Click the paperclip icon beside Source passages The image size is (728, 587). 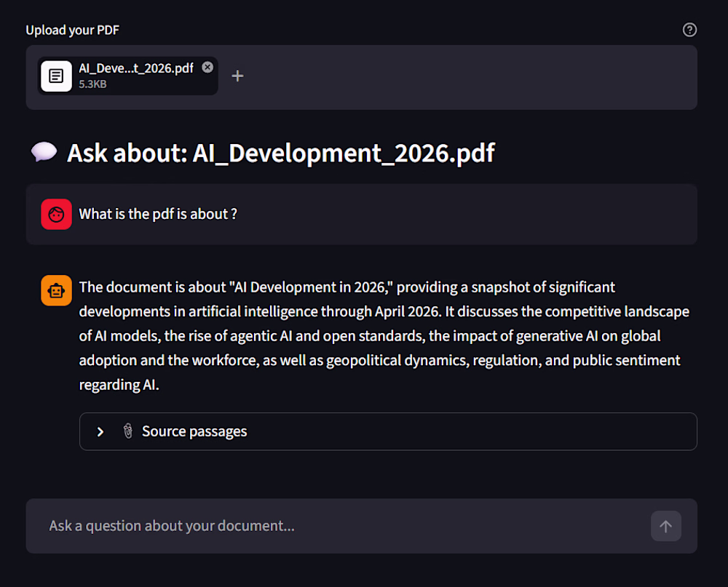[127, 431]
